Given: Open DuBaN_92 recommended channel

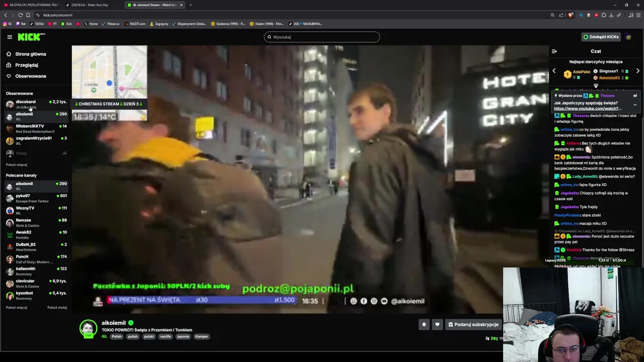Looking at the screenshot, I should (35, 247).
